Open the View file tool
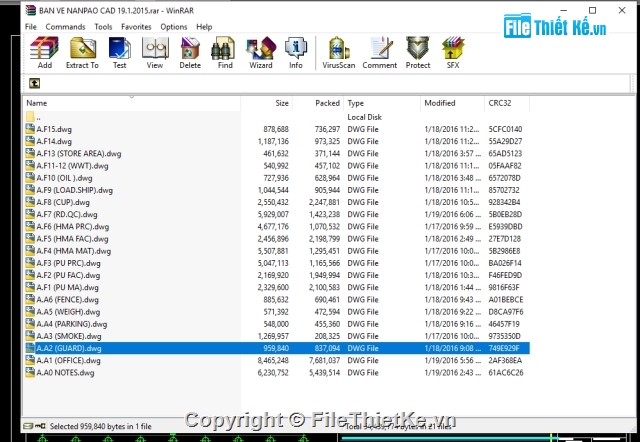Viewport: 640px width, 442px height. 155,52
